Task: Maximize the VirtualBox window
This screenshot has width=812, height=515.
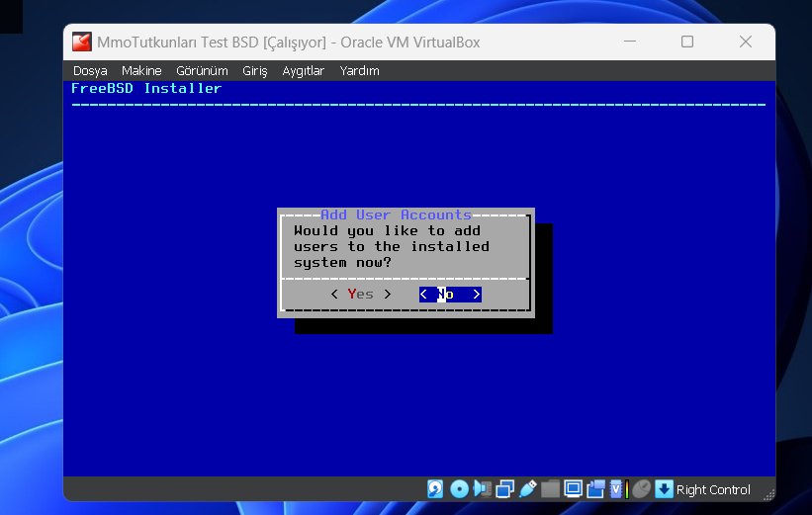Action: point(687,42)
